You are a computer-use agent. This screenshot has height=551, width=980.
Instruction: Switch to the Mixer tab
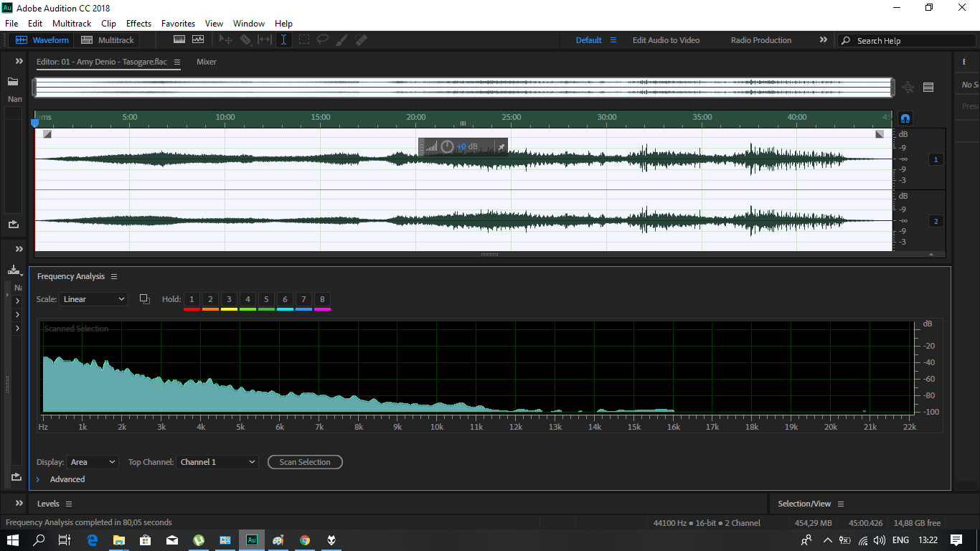coord(207,62)
